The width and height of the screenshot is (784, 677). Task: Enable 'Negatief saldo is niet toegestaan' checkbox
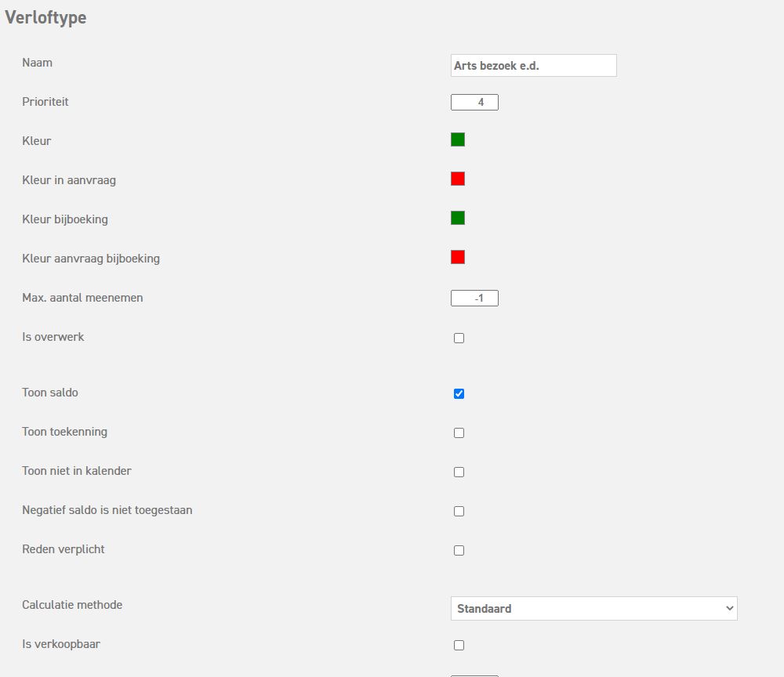point(459,511)
